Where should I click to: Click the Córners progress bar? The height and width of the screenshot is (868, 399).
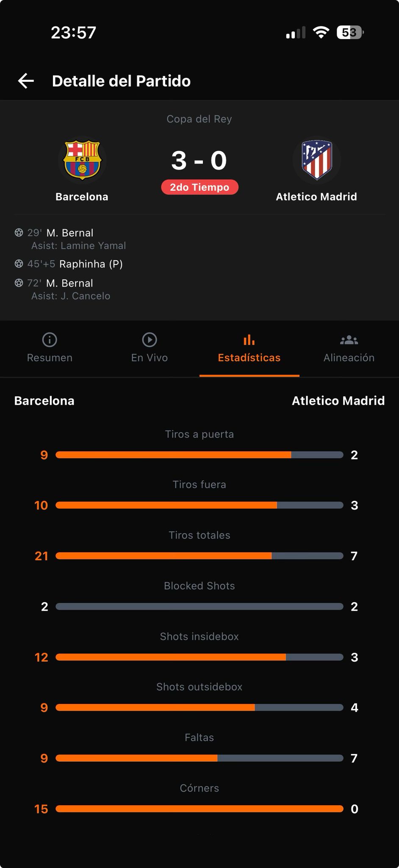tap(199, 809)
